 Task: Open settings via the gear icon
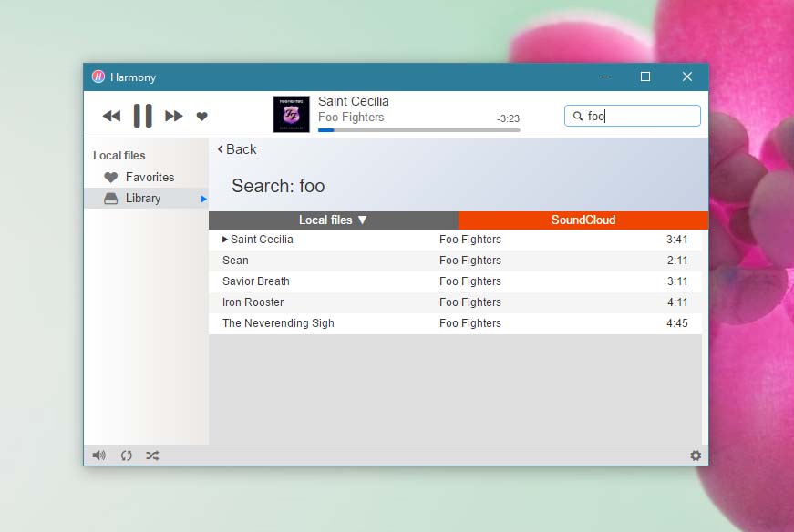[696, 455]
